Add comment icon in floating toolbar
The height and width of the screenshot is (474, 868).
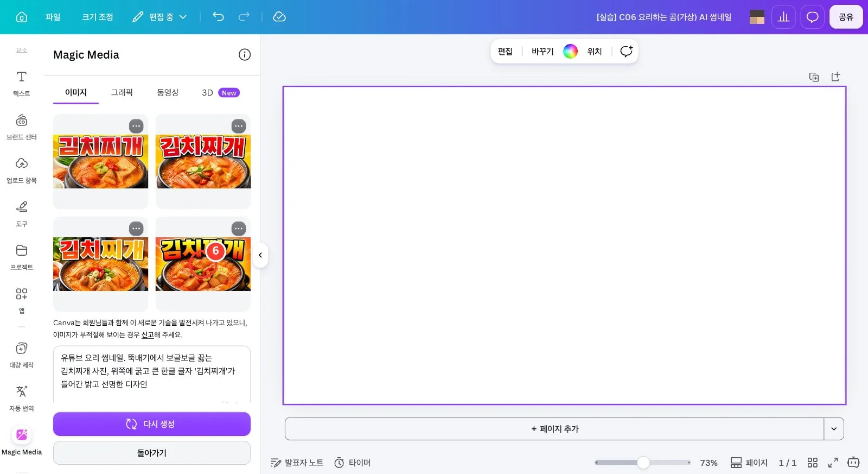pos(626,51)
